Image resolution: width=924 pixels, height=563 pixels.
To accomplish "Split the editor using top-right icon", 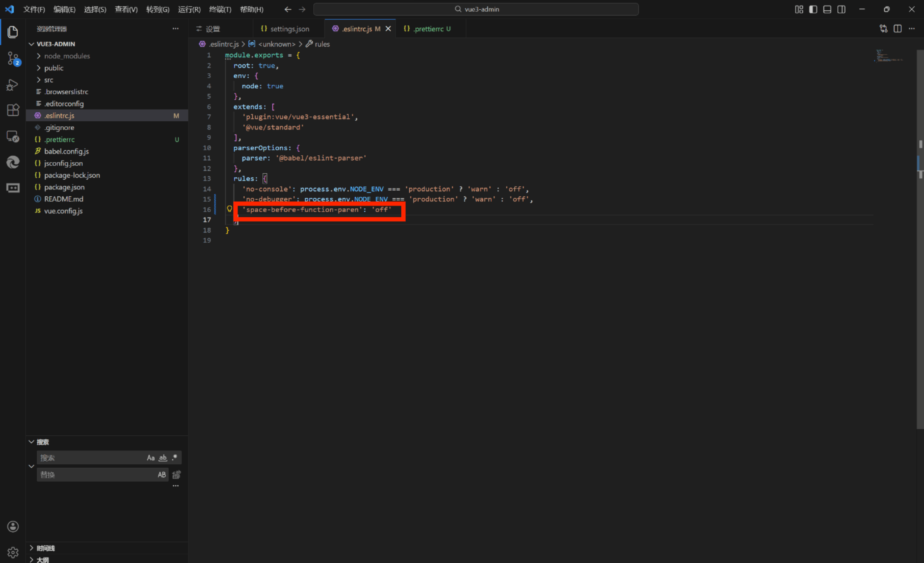I will click(x=898, y=29).
